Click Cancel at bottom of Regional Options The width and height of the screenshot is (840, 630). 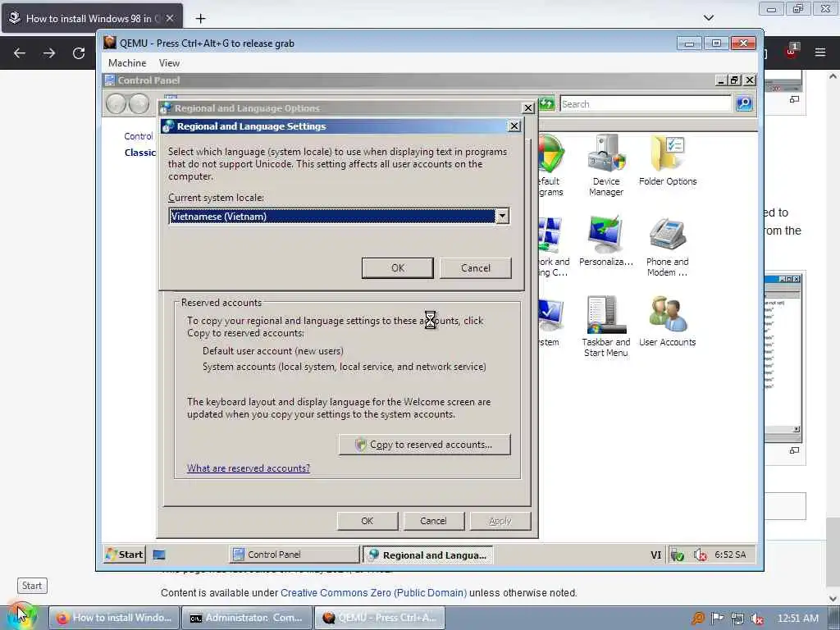(433, 521)
